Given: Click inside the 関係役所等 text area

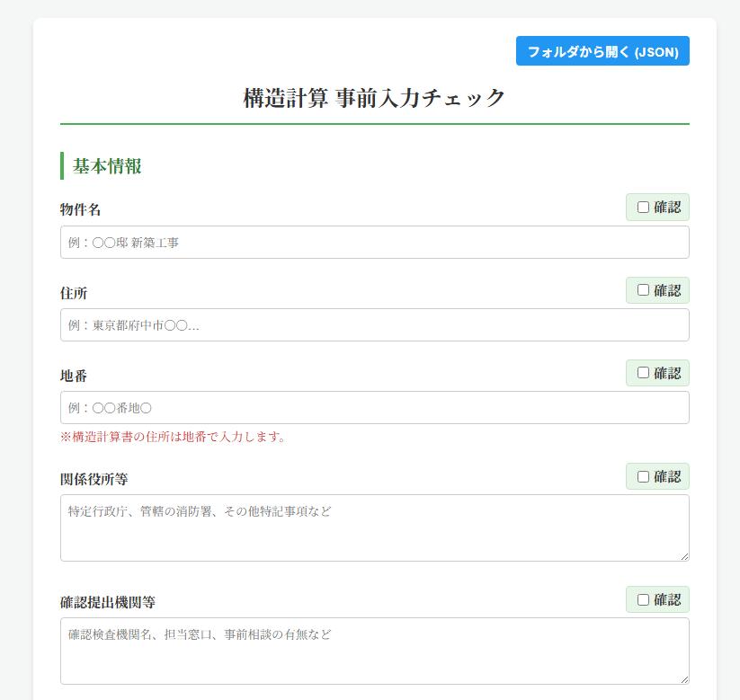Looking at the screenshot, I should (374, 527).
